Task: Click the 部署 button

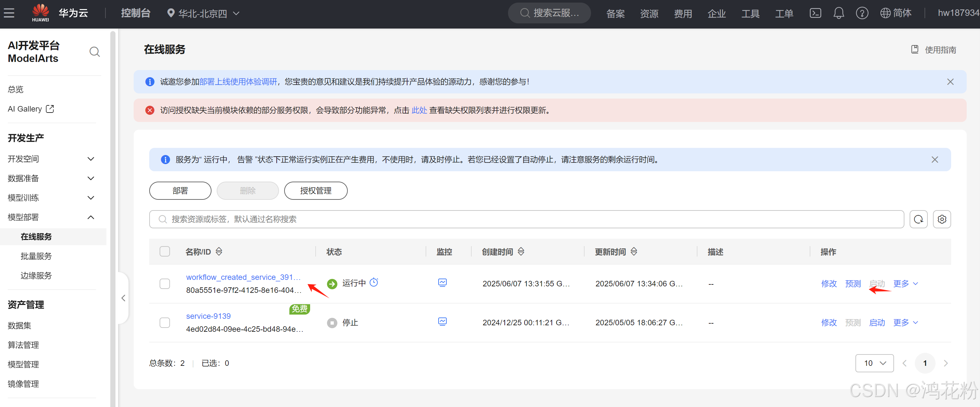Action: click(x=180, y=191)
